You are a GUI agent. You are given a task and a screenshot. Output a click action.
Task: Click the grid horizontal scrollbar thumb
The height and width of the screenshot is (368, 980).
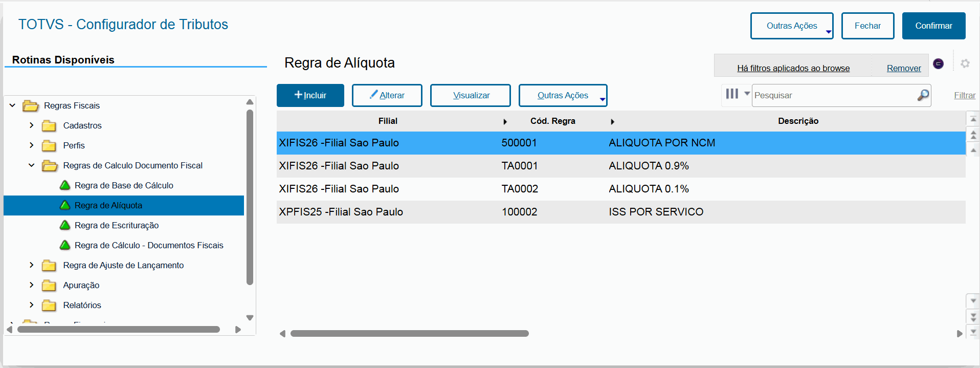point(409,334)
